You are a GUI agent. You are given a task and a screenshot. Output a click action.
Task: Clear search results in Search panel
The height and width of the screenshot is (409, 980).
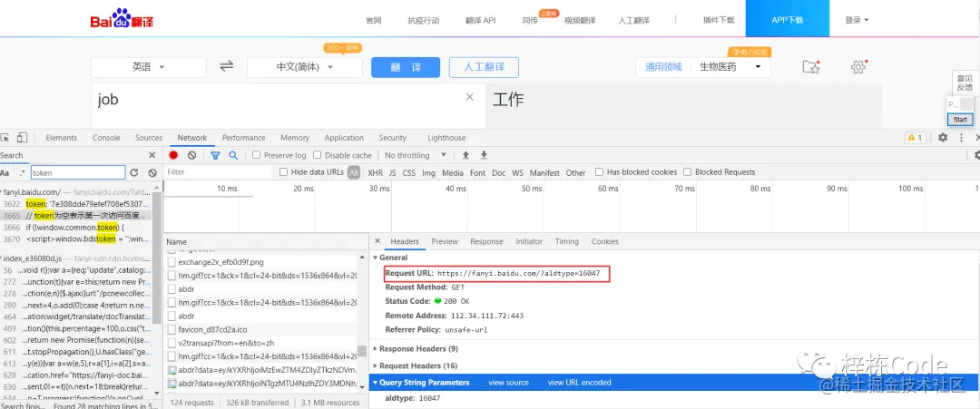152,173
